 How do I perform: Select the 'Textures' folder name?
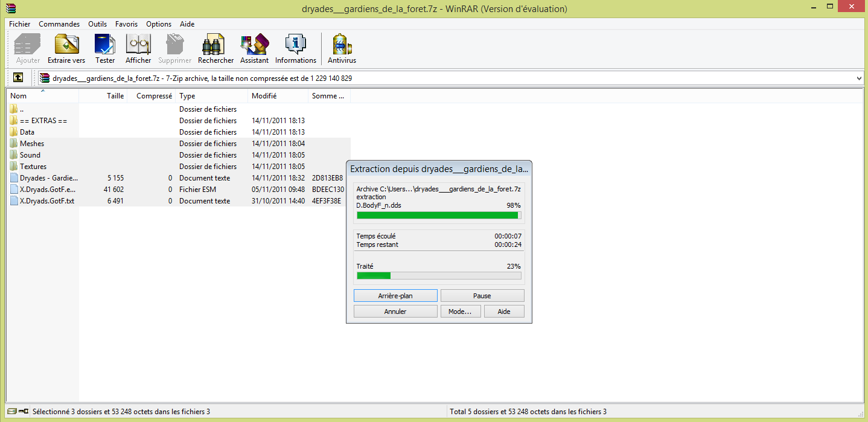click(33, 167)
